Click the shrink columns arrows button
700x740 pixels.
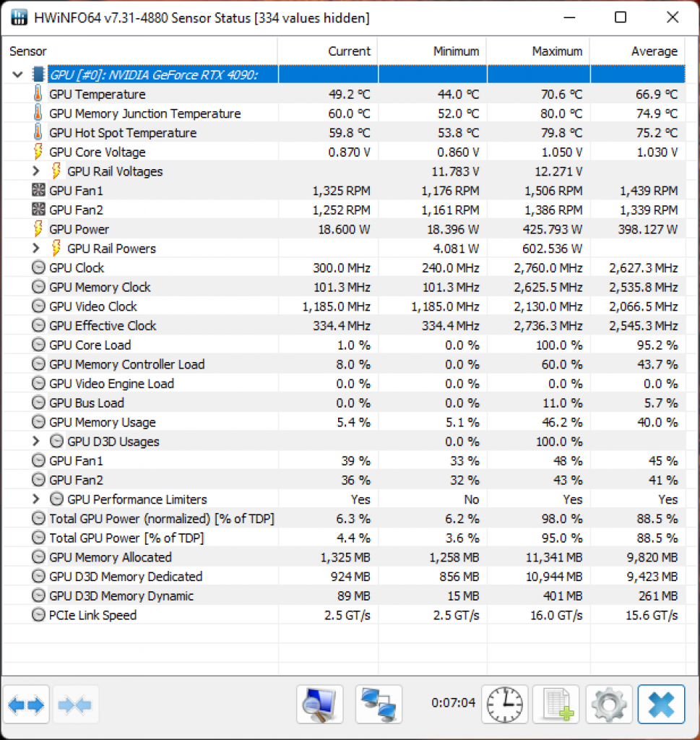75,705
